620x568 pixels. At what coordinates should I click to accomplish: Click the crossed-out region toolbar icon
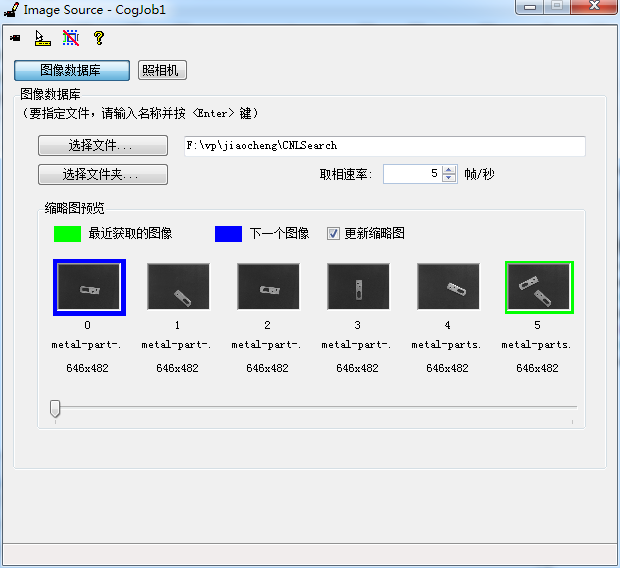click(x=71, y=38)
